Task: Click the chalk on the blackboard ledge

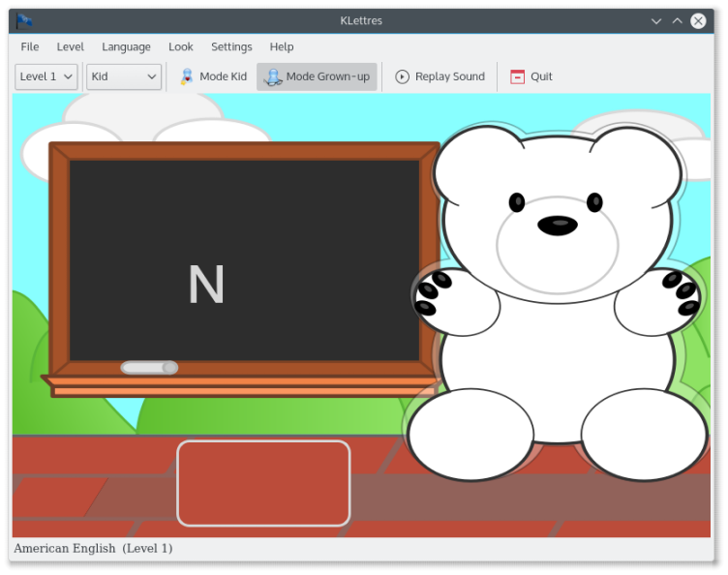Action: point(149,367)
